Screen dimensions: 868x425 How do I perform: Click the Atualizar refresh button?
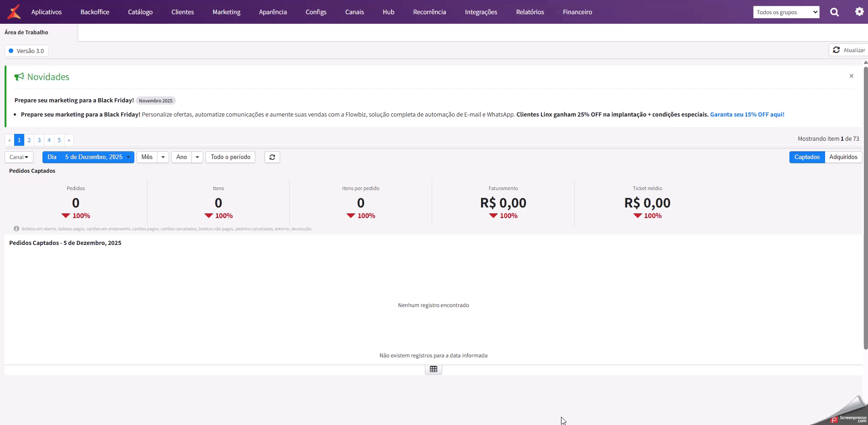tap(848, 50)
